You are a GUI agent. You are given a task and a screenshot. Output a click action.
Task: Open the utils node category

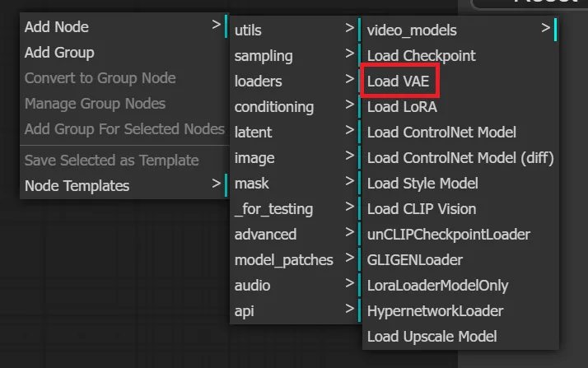pyautogui.click(x=293, y=30)
